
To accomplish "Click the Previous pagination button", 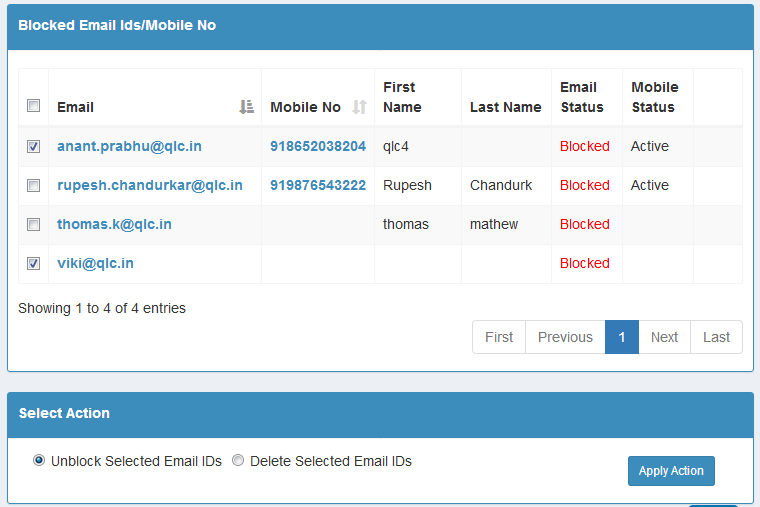I will point(565,337).
